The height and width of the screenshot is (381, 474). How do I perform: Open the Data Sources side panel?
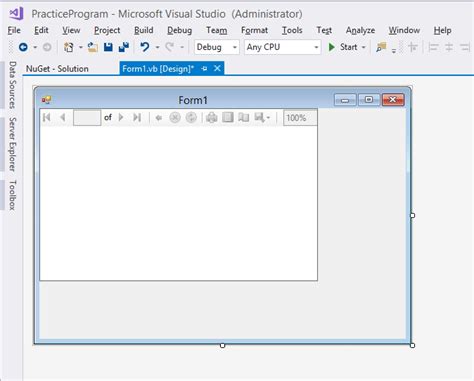(x=12, y=85)
